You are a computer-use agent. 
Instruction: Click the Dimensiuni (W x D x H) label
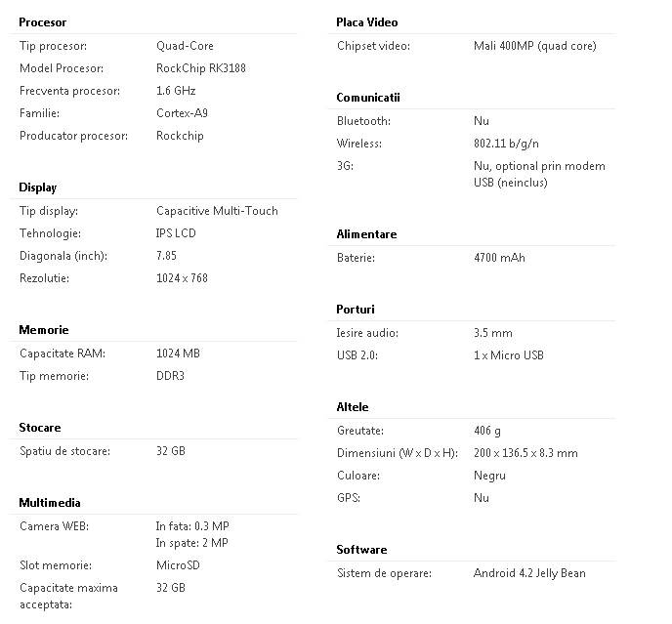(398, 453)
